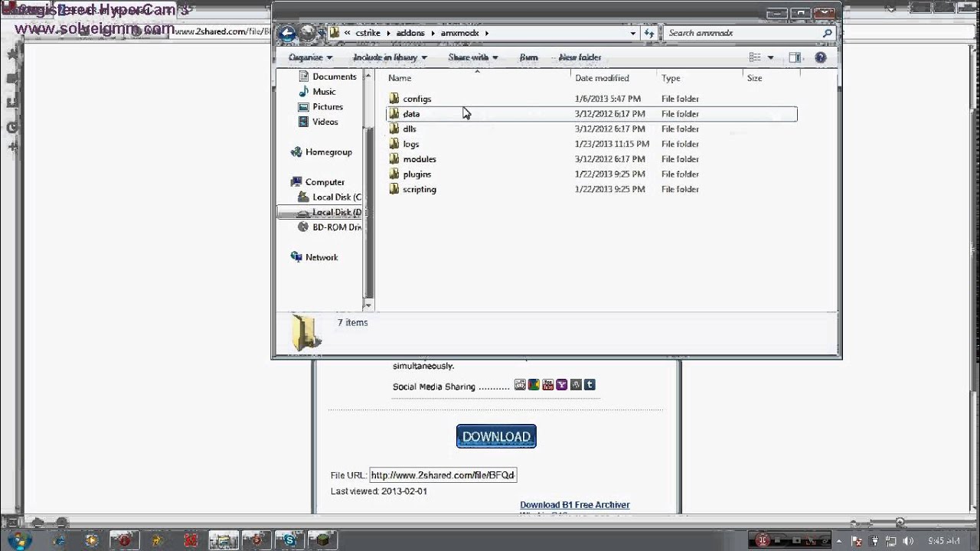Open the Organize dropdown menu
980x551 pixels.
[311, 57]
